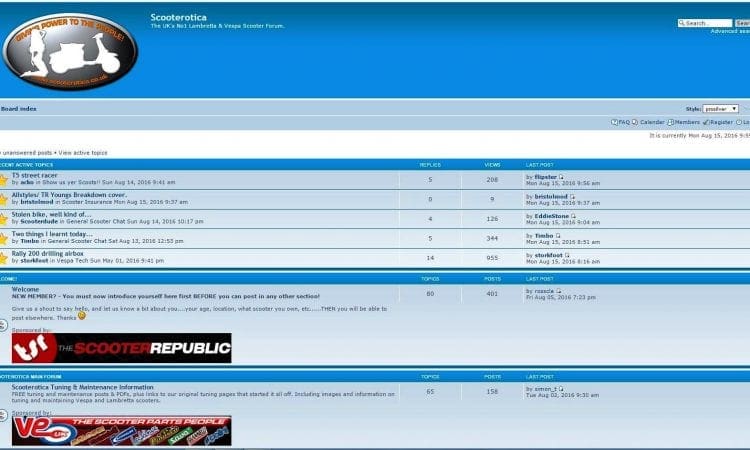View latest post icon next to simon_t
Viewport: 750px width, 450px height.
pos(562,389)
